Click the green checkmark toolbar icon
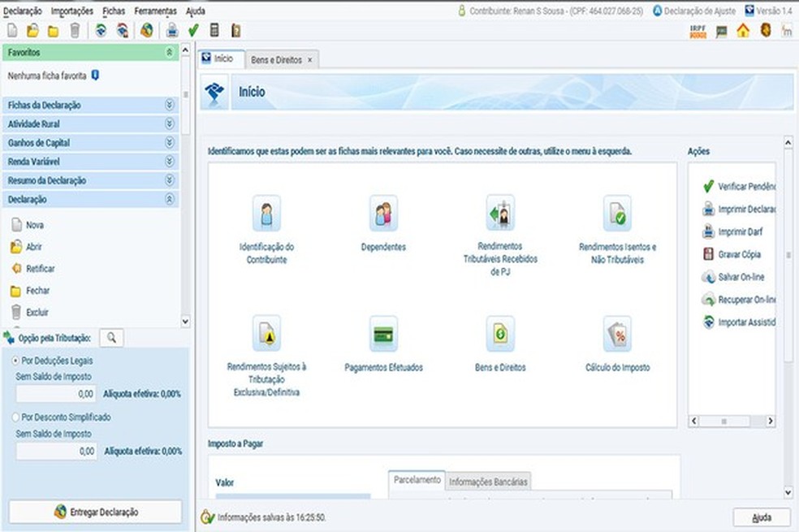 click(x=193, y=31)
